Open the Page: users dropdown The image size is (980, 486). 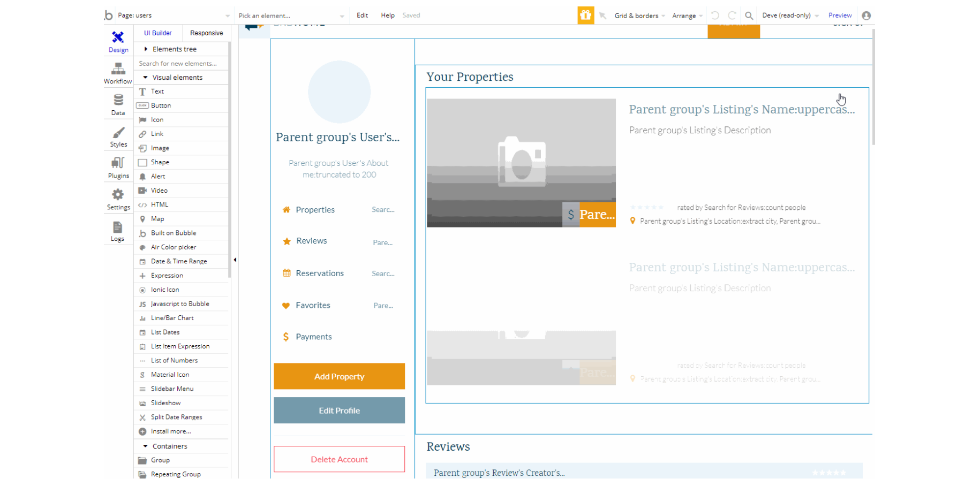[x=174, y=16]
